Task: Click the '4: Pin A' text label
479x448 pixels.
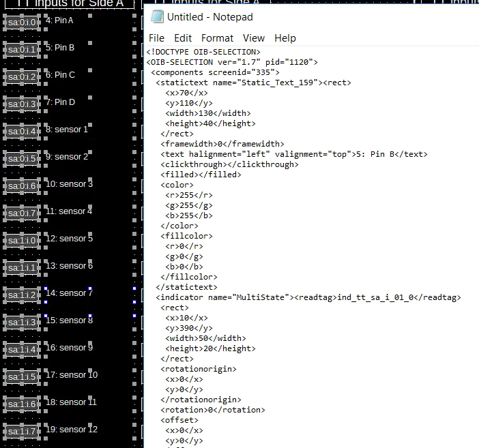Action: click(59, 20)
